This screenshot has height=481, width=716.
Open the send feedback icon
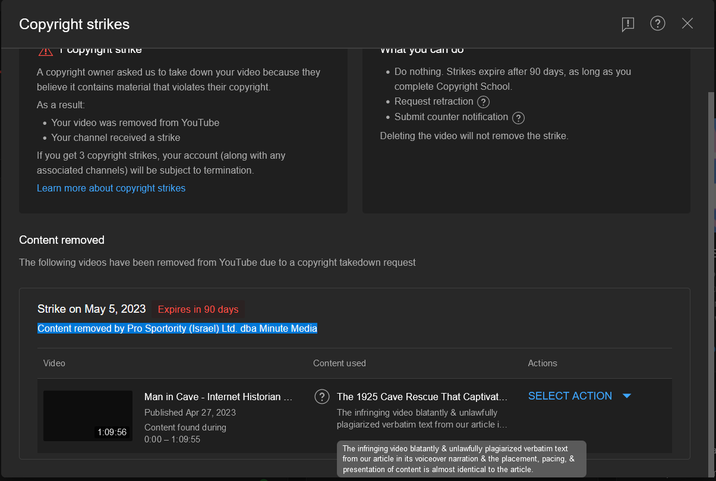pos(628,24)
